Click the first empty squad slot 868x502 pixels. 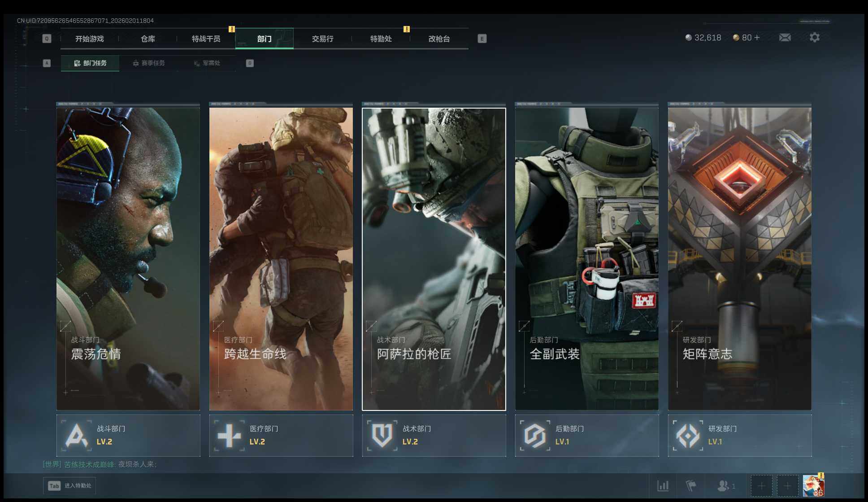(x=761, y=485)
